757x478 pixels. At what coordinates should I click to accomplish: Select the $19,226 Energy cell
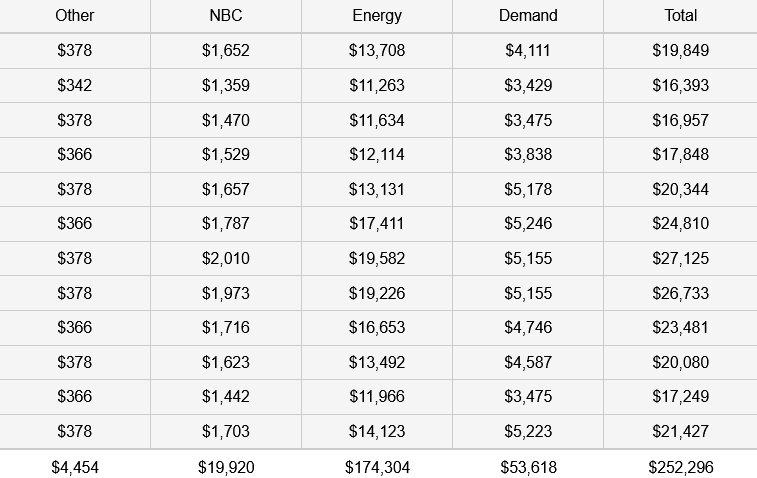coord(377,293)
